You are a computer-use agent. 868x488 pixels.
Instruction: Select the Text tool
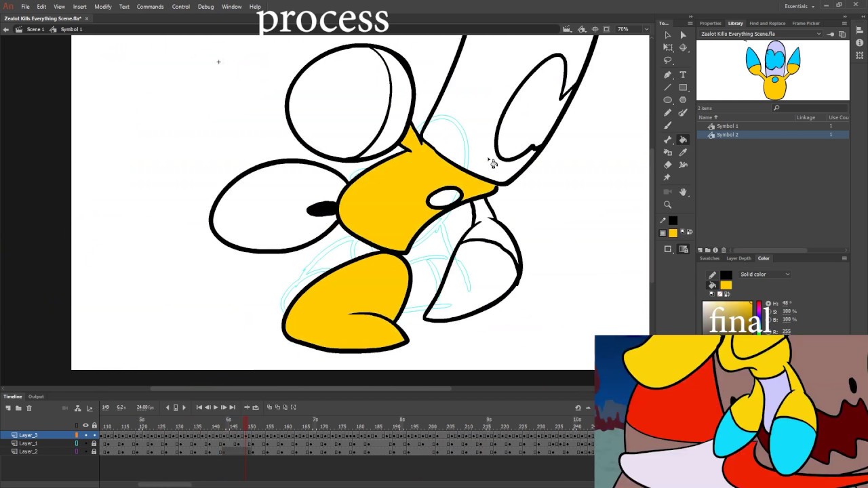pos(683,75)
